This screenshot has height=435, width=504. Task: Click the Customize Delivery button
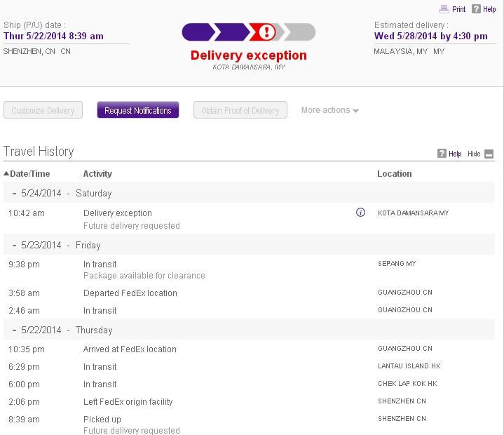(x=43, y=110)
